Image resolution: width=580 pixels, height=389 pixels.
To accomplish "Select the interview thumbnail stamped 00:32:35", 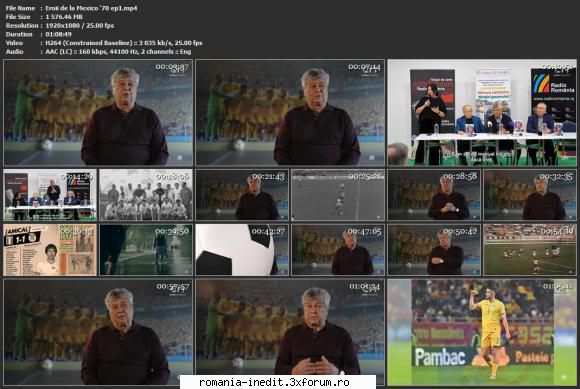I will point(530,195).
